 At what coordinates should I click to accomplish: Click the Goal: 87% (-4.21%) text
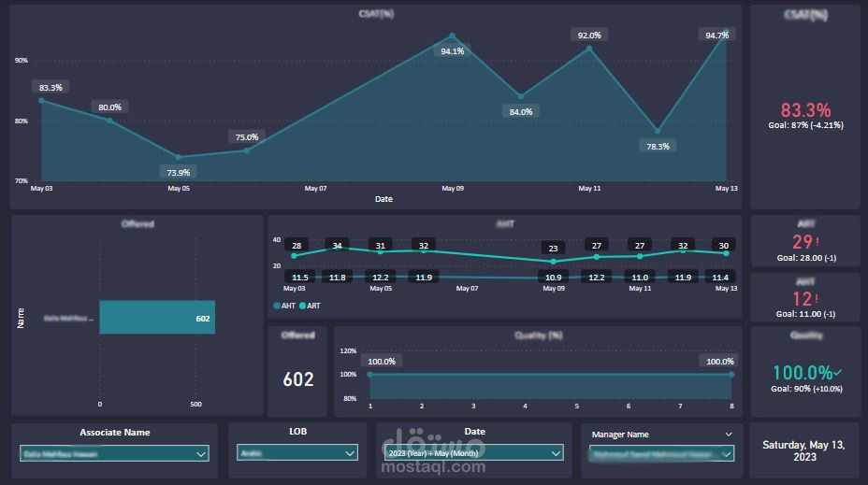pos(805,125)
